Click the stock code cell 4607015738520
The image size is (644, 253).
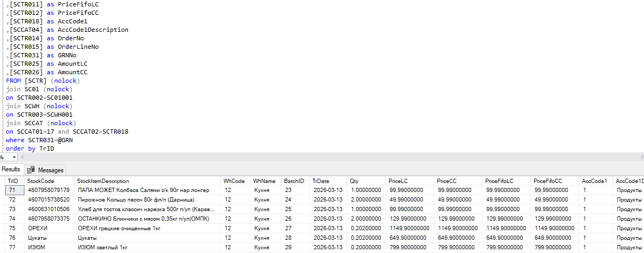coord(48,199)
